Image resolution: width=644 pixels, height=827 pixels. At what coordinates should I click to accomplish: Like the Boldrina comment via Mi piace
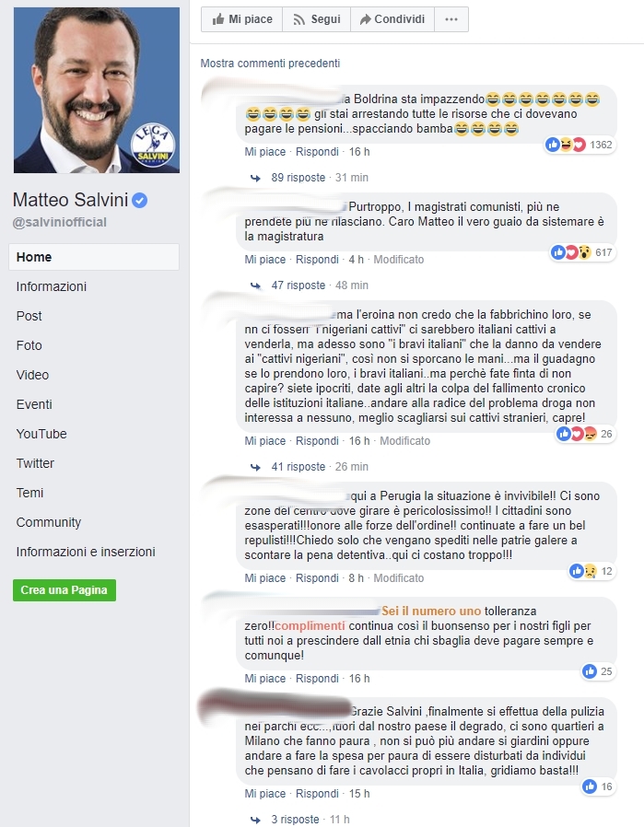264,152
